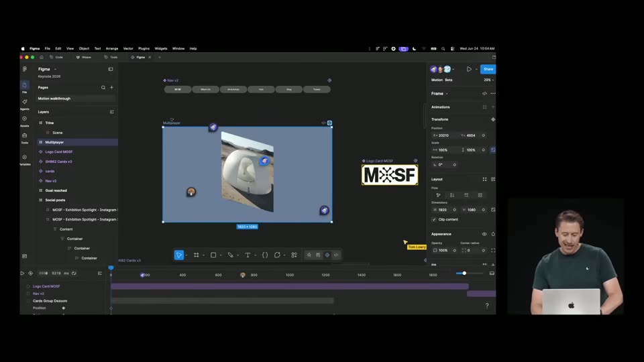The height and width of the screenshot is (362, 644).
Task: Toggle the icon right of the H dimension field
Action: click(493, 210)
